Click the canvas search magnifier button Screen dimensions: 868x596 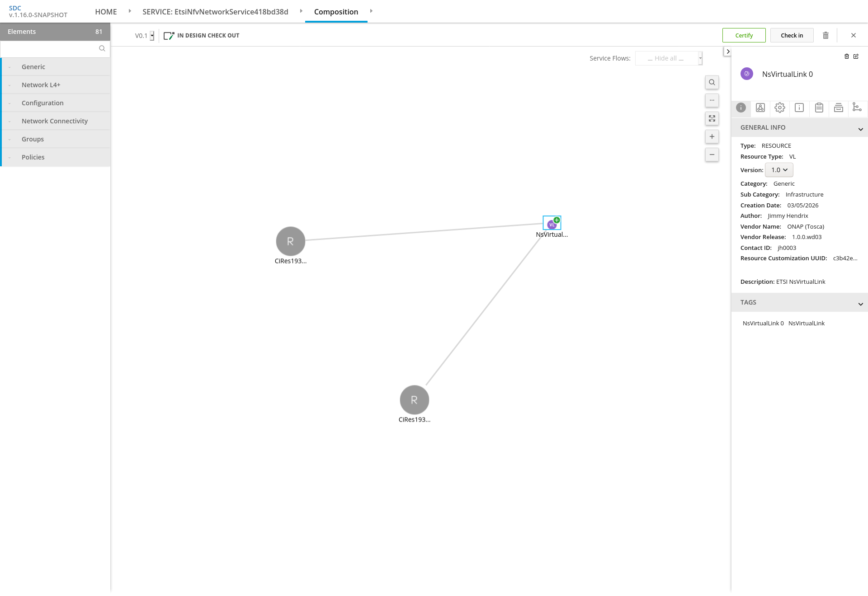[x=712, y=82]
